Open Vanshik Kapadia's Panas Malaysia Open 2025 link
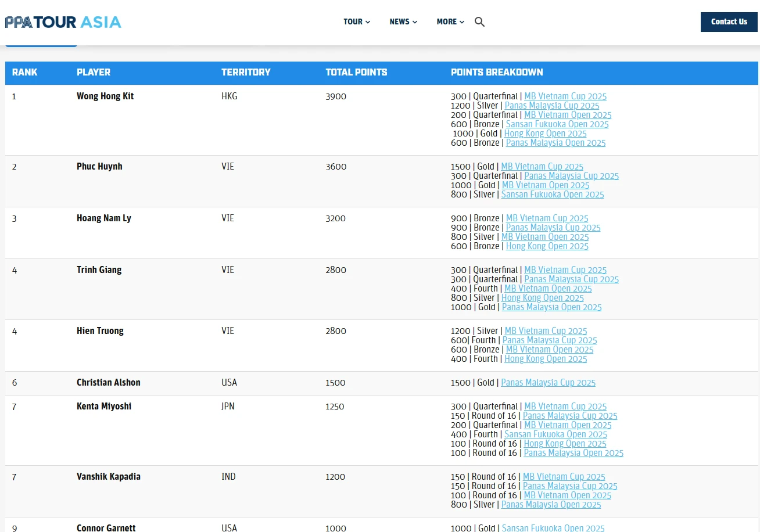This screenshot has height=532, width=760. pyautogui.click(x=551, y=505)
